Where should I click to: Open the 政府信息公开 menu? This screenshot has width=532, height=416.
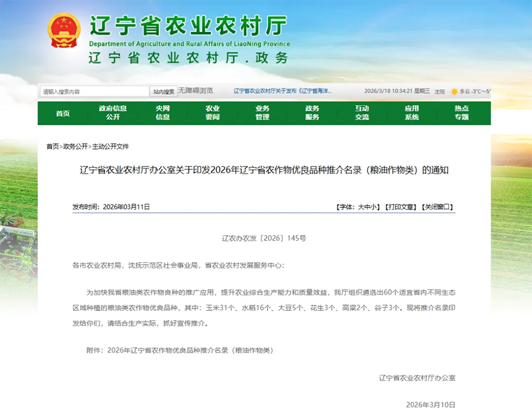pos(112,113)
